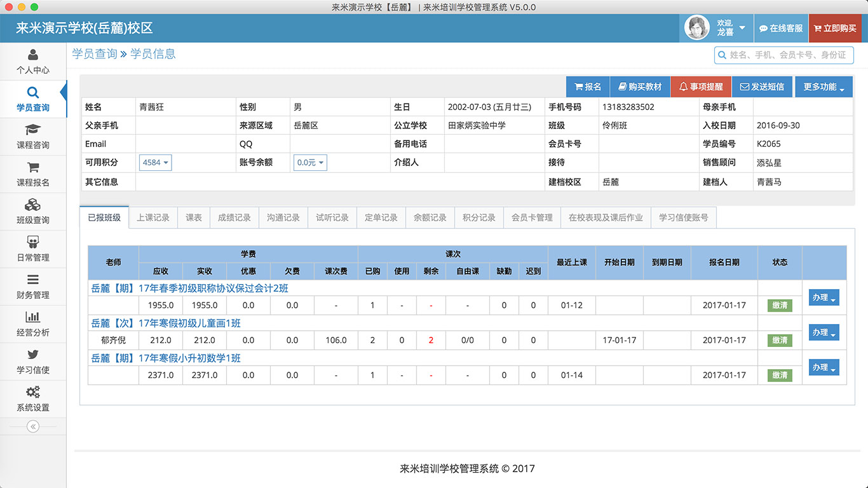Open 经营分析 chart icon

33,317
